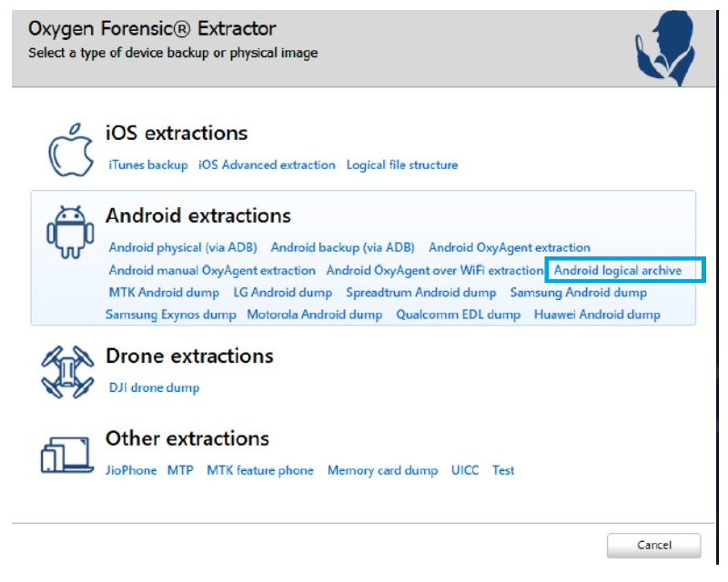The image size is (728, 582).
Task: Select Qualcomm EDL dump
Action: click(x=459, y=315)
